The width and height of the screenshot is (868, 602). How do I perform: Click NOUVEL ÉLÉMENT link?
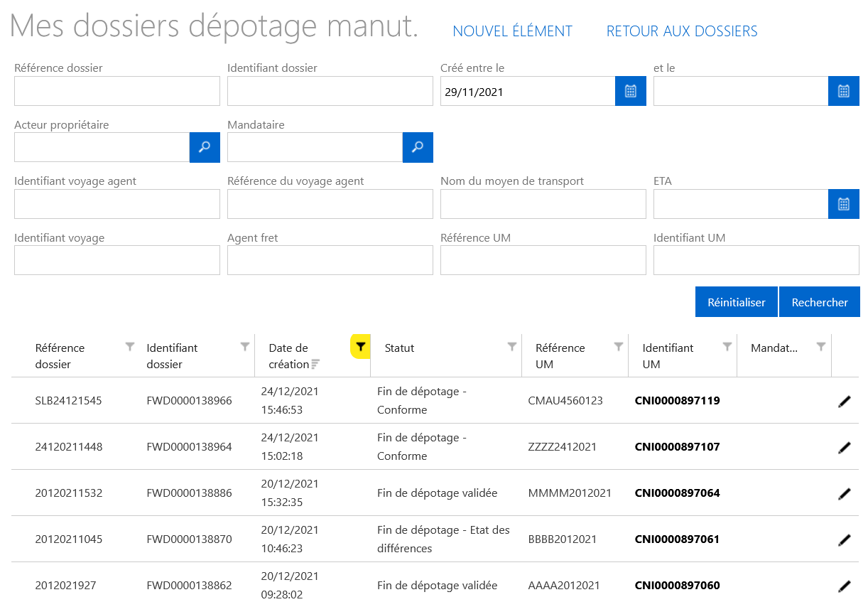click(x=512, y=31)
